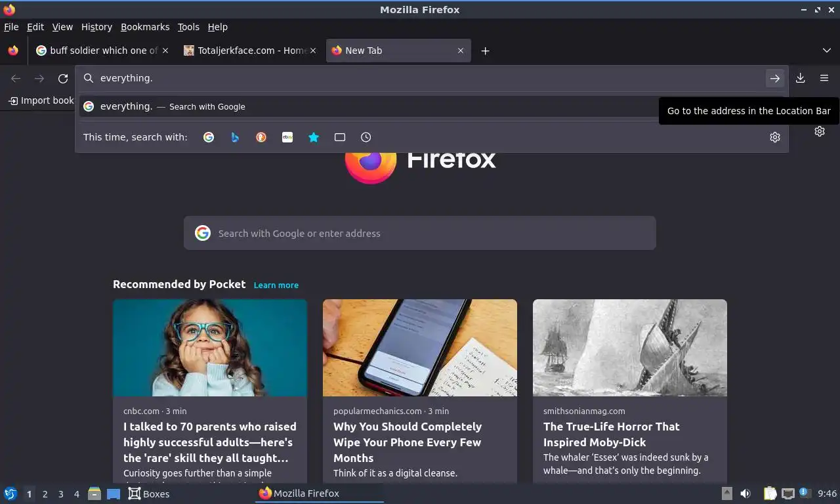This screenshot has width=840, height=504.
Task: Expand the list all tabs chevron
Action: (x=827, y=51)
